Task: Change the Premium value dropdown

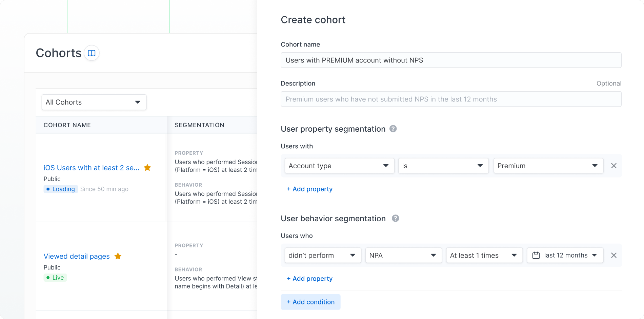Action: [x=548, y=166]
